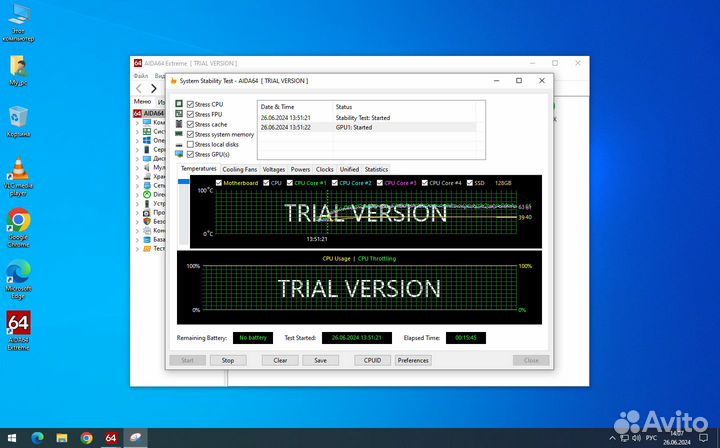This screenshot has height=448, width=720.
Task: Select the Корзина recycle bin icon
Action: (18, 122)
